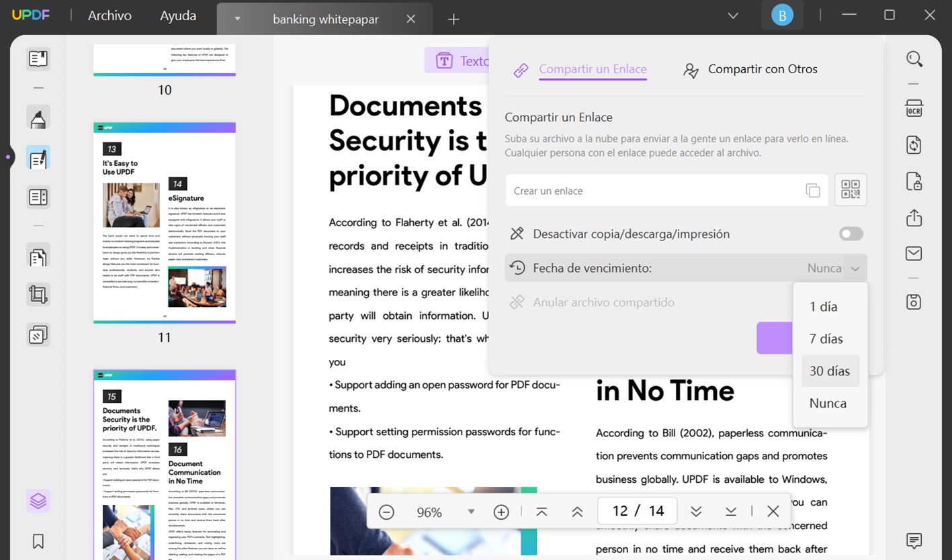Expand the window list chevron in title bar

click(733, 15)
